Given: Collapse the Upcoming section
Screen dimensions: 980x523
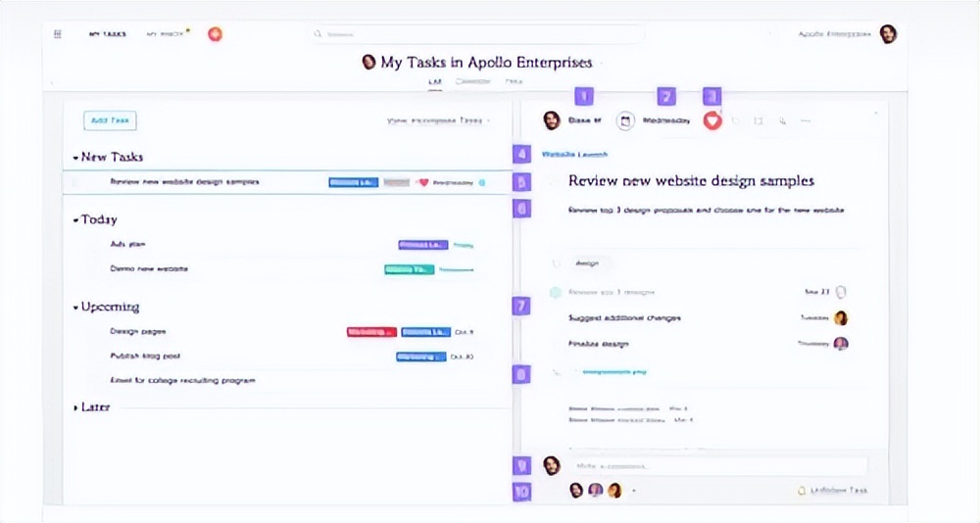Looking at the screenshot, I should 75,308.
